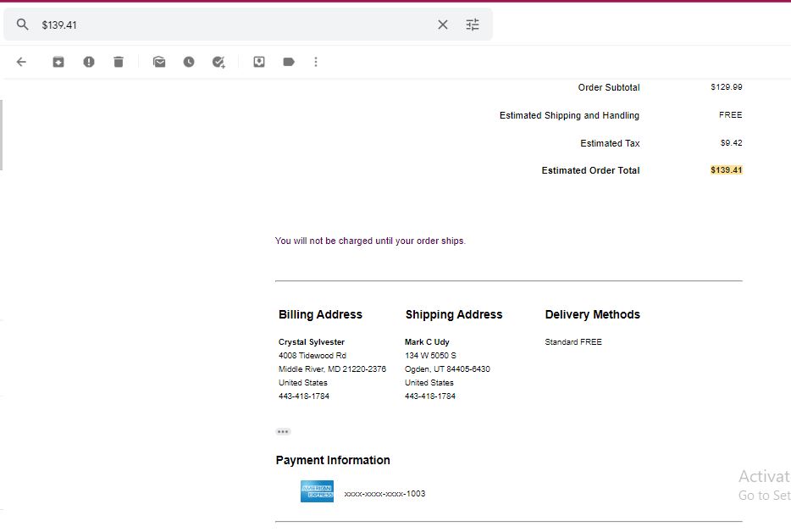Click the shipping name Mark C Udy
Screen dimensions: 791x532
[x=427, y=342]
